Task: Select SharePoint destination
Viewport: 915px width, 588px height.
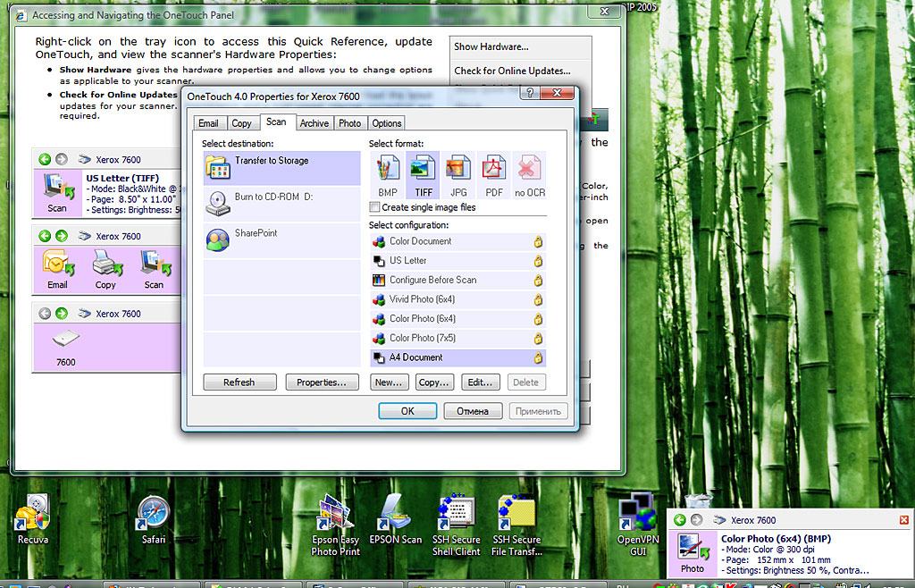Action: point(281,240)
